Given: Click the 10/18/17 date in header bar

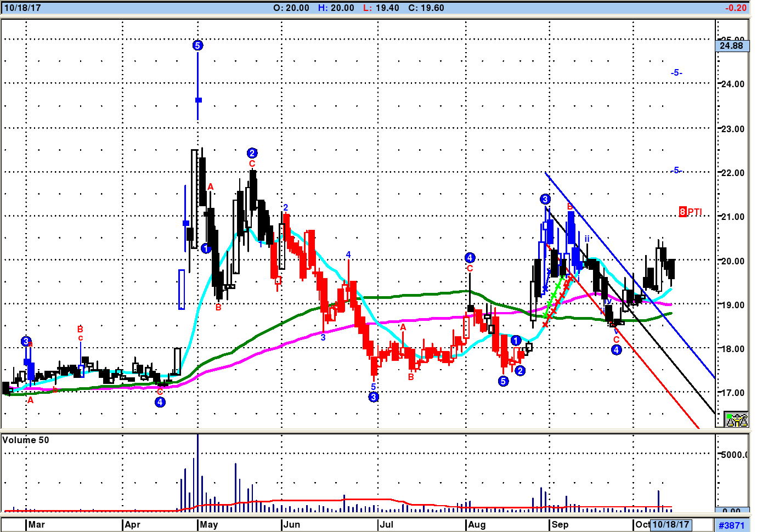Looking at the screenshot, I should [x=22, y=8].
